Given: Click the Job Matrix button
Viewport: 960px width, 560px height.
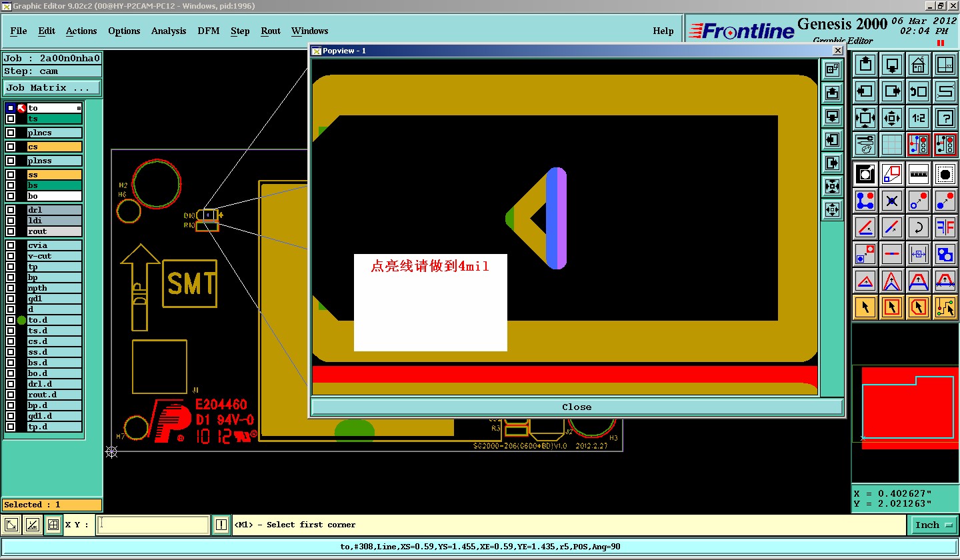Looking at the screenshot, I should 52,87.
